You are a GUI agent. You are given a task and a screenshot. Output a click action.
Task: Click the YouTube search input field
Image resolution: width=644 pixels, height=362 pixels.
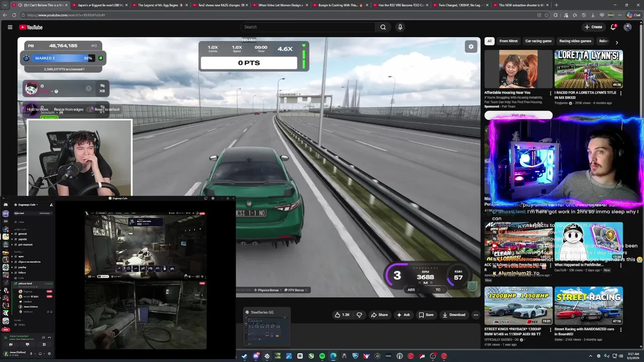tap(308, 27)
